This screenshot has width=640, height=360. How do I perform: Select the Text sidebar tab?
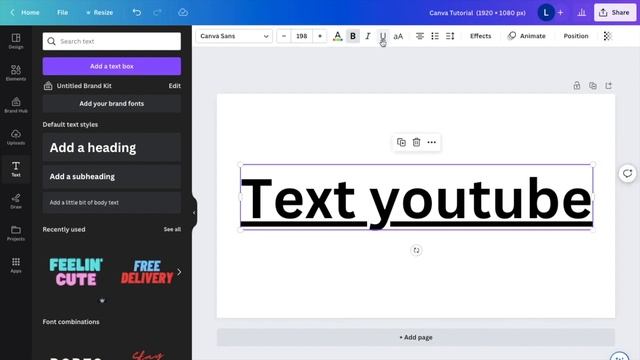16,169
